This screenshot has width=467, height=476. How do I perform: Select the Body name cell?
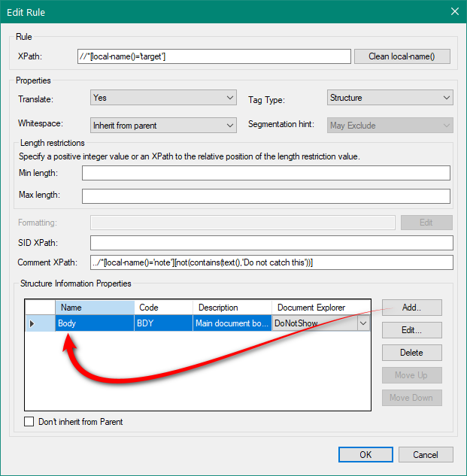click(x=95, y=323)
